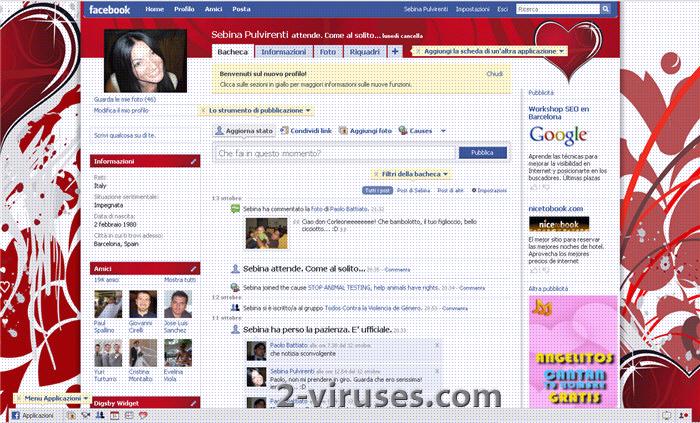Open the nicetobook.com ad link

556,208
